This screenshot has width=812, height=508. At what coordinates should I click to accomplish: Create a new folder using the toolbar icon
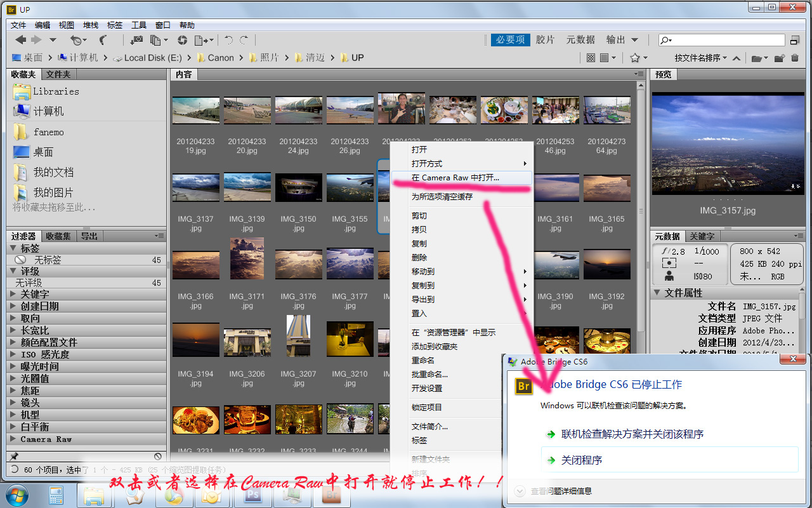778,58
